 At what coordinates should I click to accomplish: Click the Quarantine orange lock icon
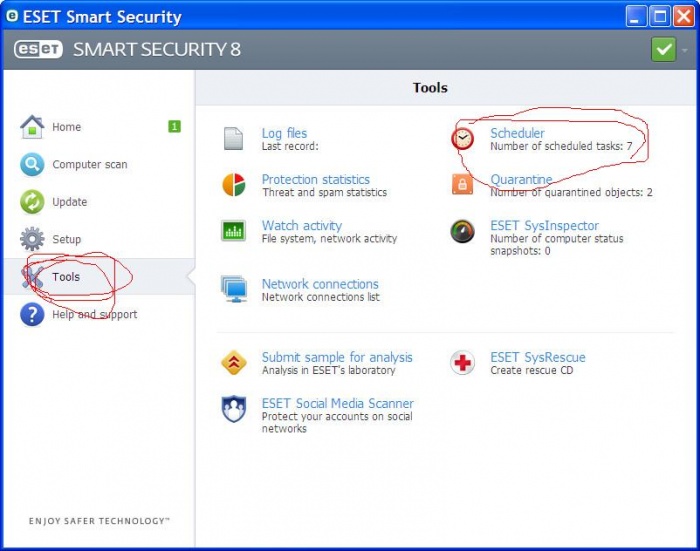(462, 185)
